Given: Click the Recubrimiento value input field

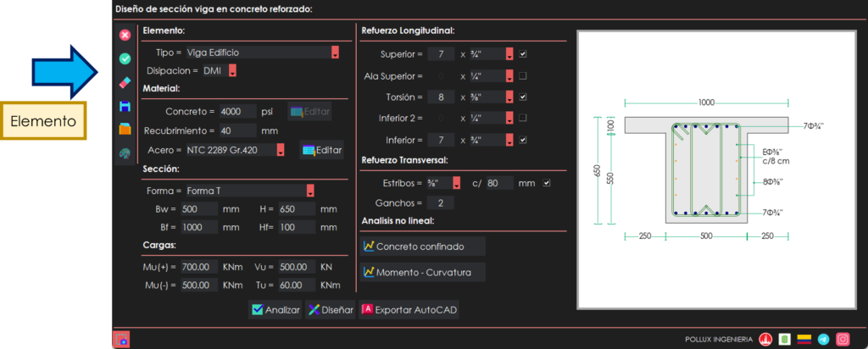Looking at the screenshot, I should [x=236, y=130].
